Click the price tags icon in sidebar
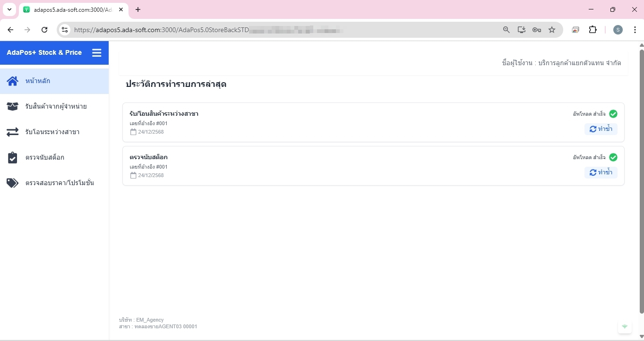Screen dimensions: 644x341 tap(13, 183)
